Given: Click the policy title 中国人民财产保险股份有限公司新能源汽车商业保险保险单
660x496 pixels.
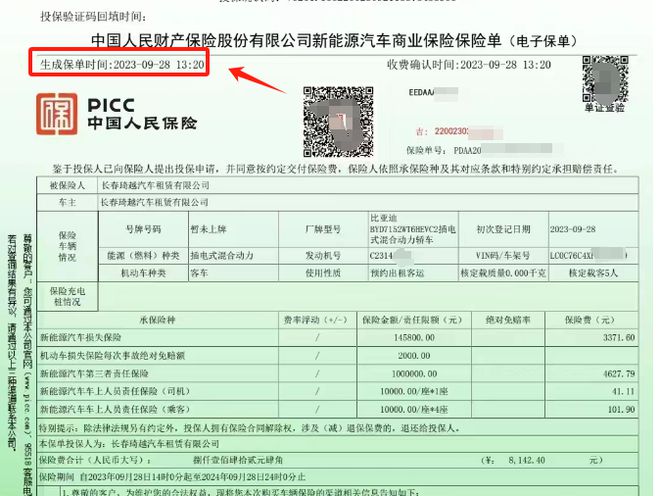Looking at the screenshot, I should coord(296,41).
